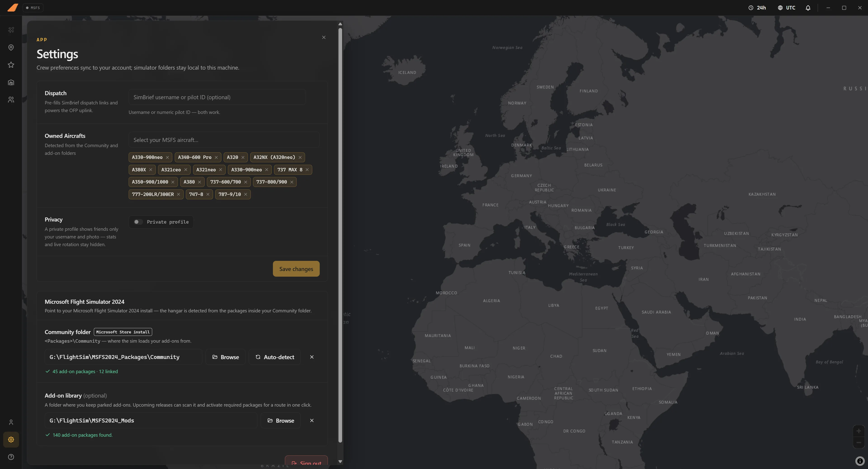Browse for the Add-on library folder

coord(281,420)
